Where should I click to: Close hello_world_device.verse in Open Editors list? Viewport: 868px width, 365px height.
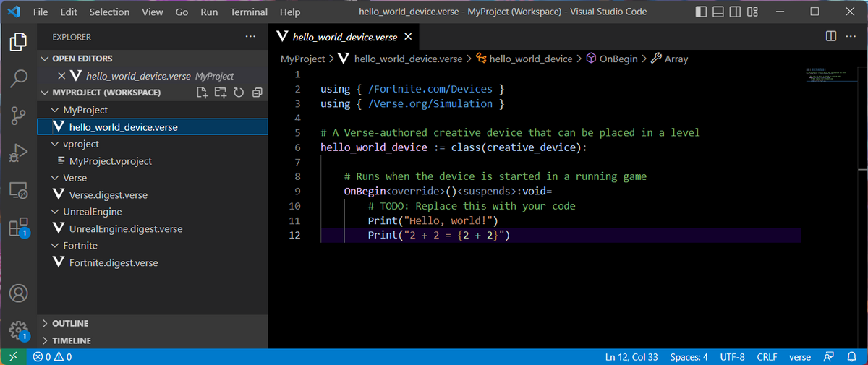click(61, 76)
